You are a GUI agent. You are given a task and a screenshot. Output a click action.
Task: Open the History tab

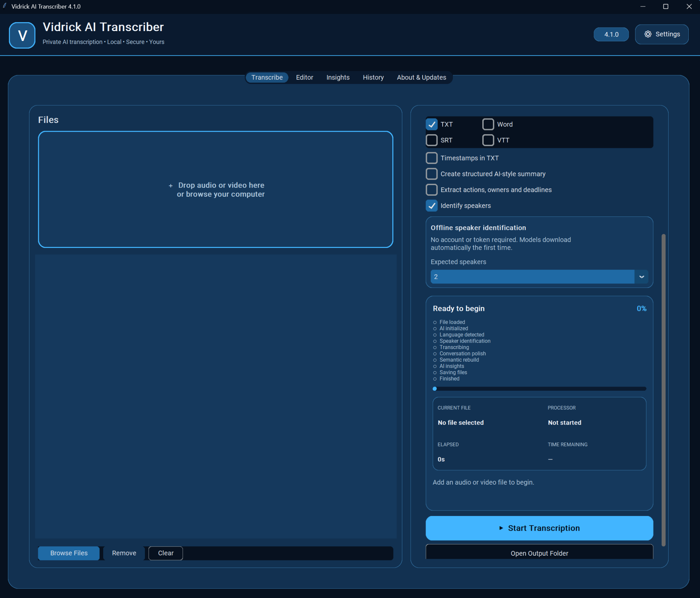(373, 78)
